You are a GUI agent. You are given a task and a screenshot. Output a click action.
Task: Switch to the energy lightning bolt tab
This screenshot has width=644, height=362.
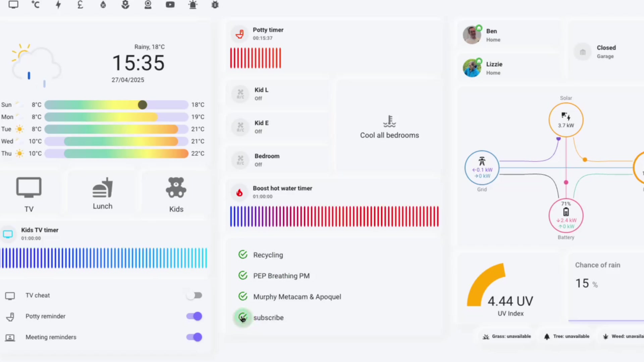[x=58, y=5]
